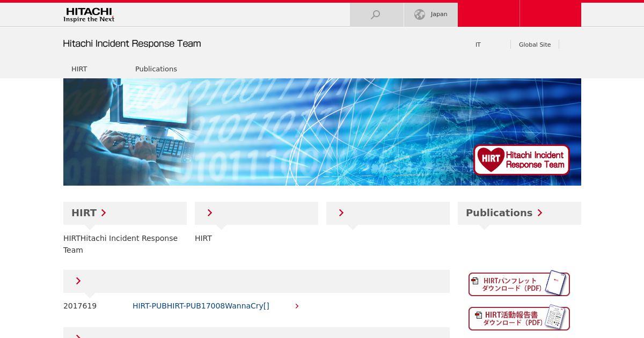Click arrow next to Publications heading
Image resolution: width=644 pixels, height=338 pixels.
click(540, 213)
